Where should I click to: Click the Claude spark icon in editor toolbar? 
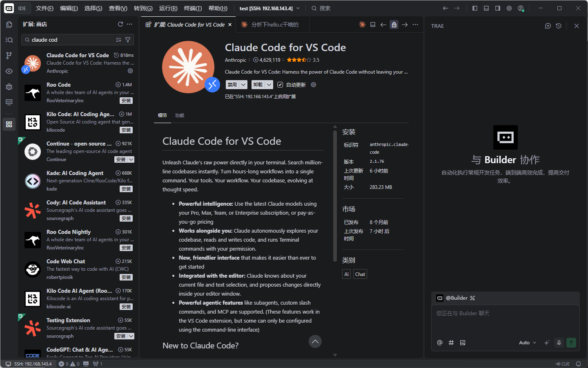[x=362, y=25]
